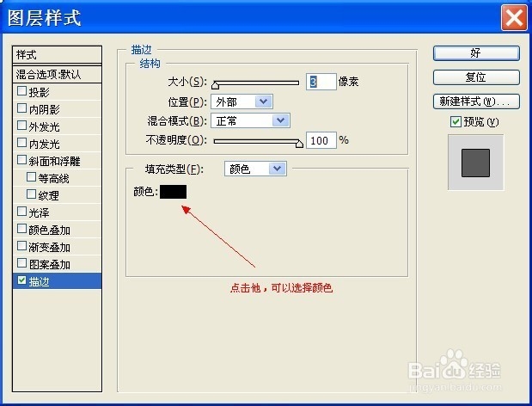Screen dimensions: 532x406
Task: Enable the 斜面和浮雕 checkbox
Action: [x=21, y=159]
